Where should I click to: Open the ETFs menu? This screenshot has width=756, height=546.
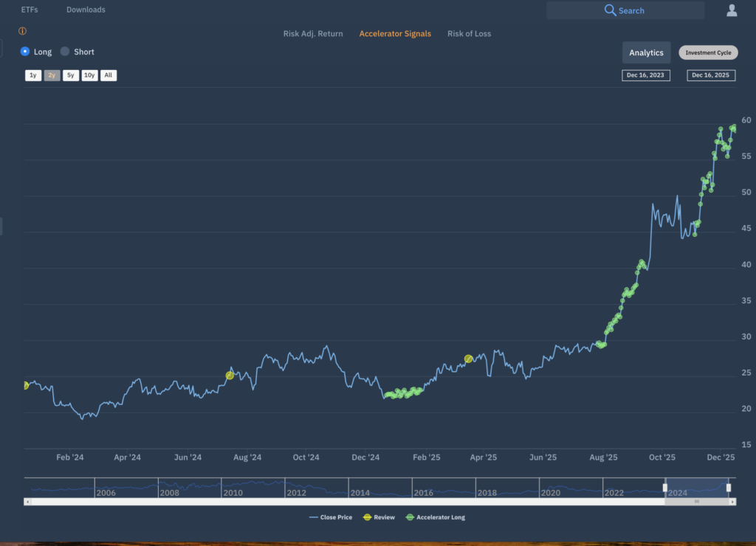pos(30,10)
